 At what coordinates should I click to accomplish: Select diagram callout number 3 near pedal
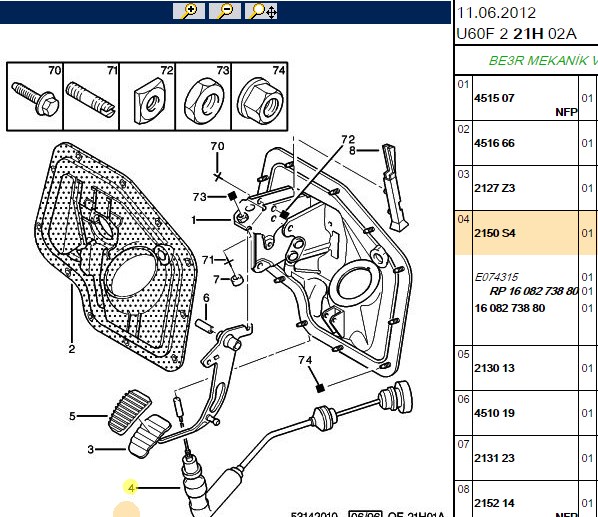coord(90,449)
